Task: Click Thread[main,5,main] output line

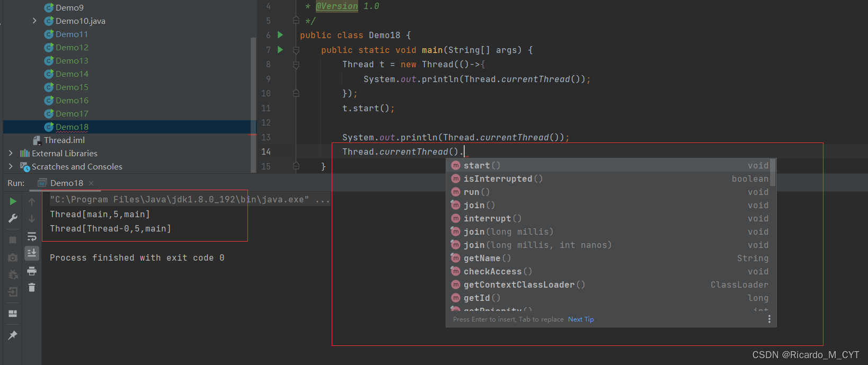Action: pos(100,214)
